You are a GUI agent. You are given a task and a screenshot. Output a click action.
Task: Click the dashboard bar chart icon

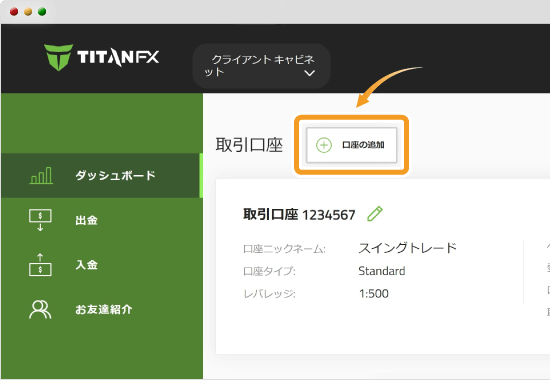coord(41,175)
